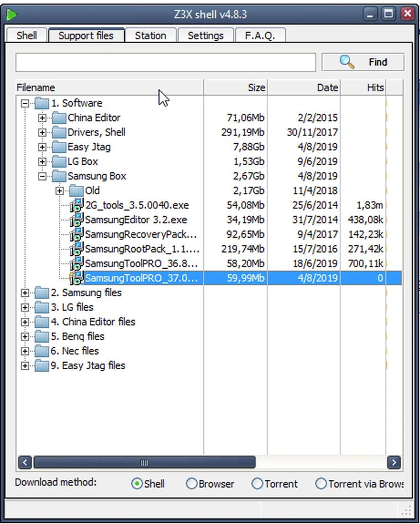This screenshot has height=524, width=420.
Task: Click the horizontal scrollbar thumb
Action: click(x=145, y=463)
